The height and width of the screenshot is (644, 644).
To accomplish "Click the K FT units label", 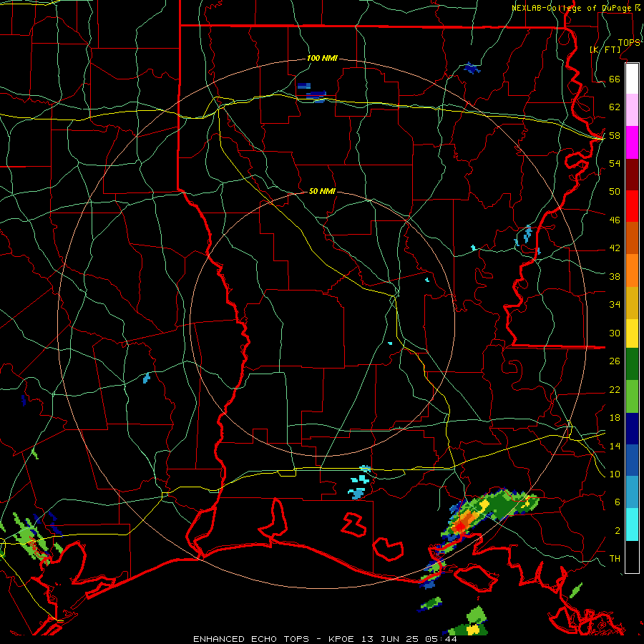I will (x=605, y=50).
